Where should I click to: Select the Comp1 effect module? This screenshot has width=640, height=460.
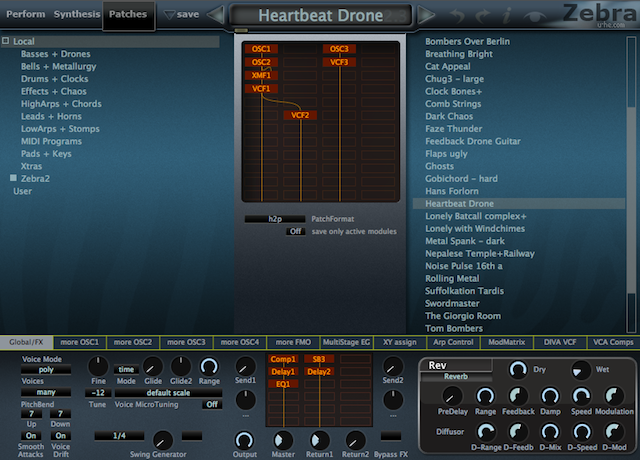[283, 359]
